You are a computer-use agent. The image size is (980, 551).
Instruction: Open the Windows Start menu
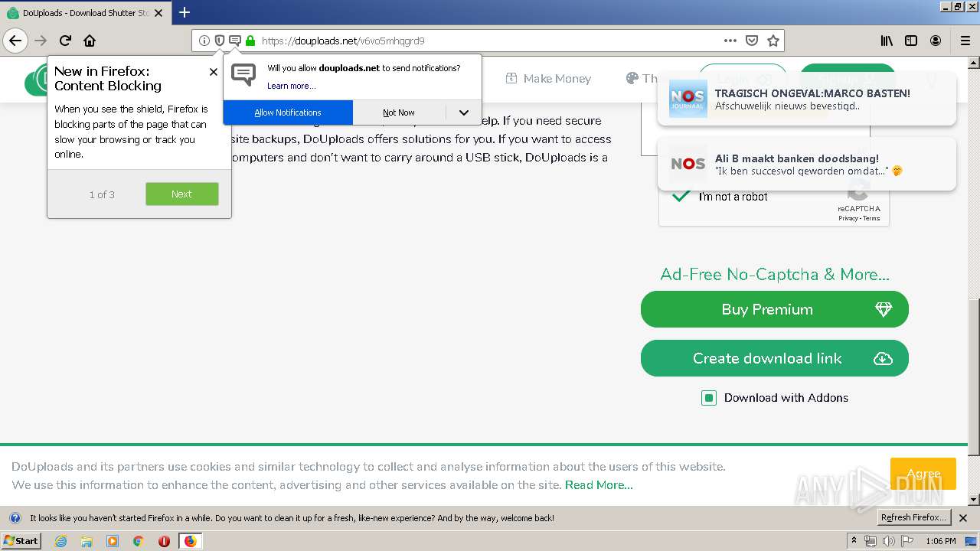pyautogui.click(x=21, y=540)
